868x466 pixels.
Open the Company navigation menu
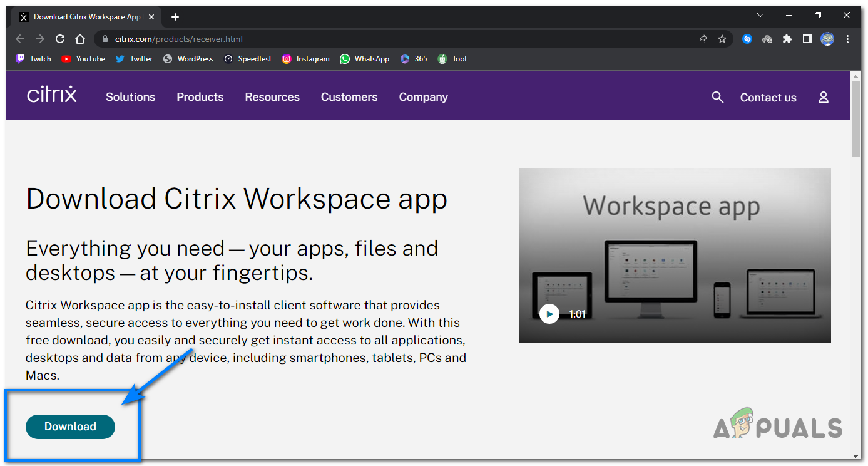[x=424, y=97]
